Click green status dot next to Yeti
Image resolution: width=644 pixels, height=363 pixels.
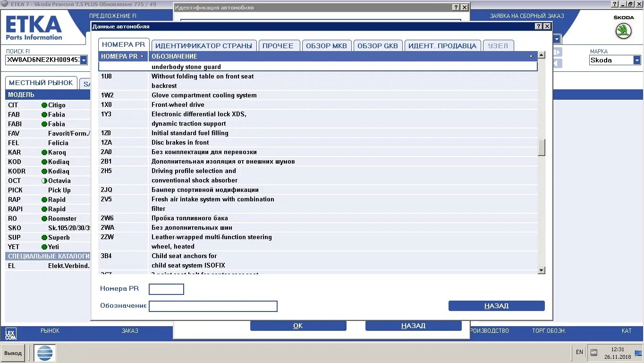click(x=44, y=247)
